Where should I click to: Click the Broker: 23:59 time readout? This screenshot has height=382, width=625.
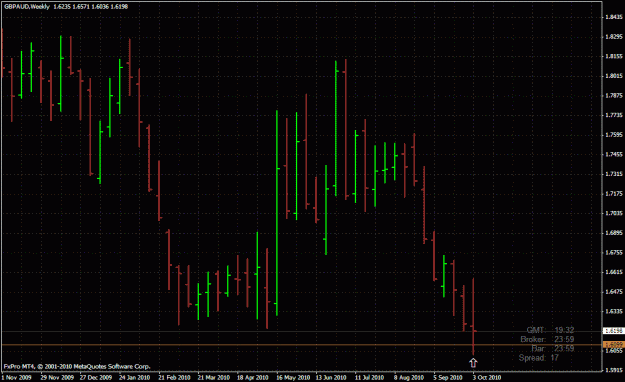(x=547, y=339)
